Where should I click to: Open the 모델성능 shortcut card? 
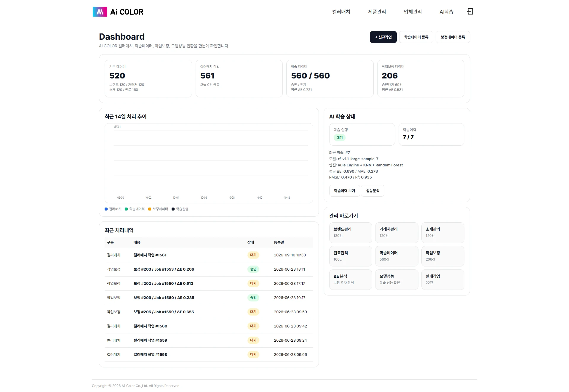tap(397, 279)
